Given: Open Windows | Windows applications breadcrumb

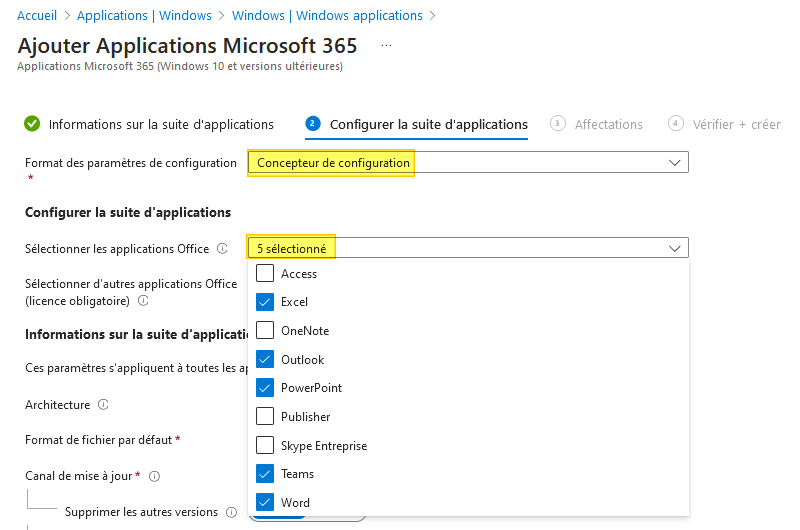Looking at the screenshot, I should (327, 16).
